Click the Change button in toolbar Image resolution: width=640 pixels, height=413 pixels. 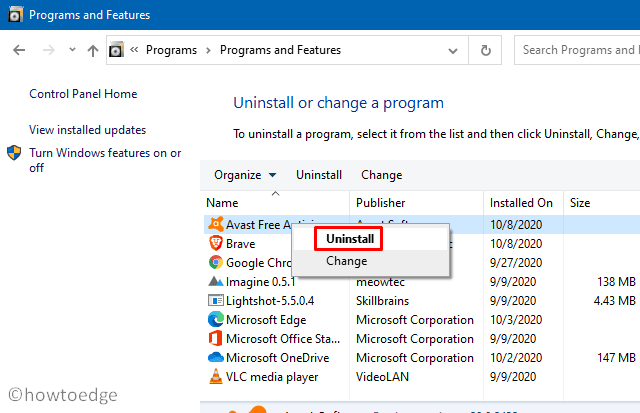coord(381,175)
